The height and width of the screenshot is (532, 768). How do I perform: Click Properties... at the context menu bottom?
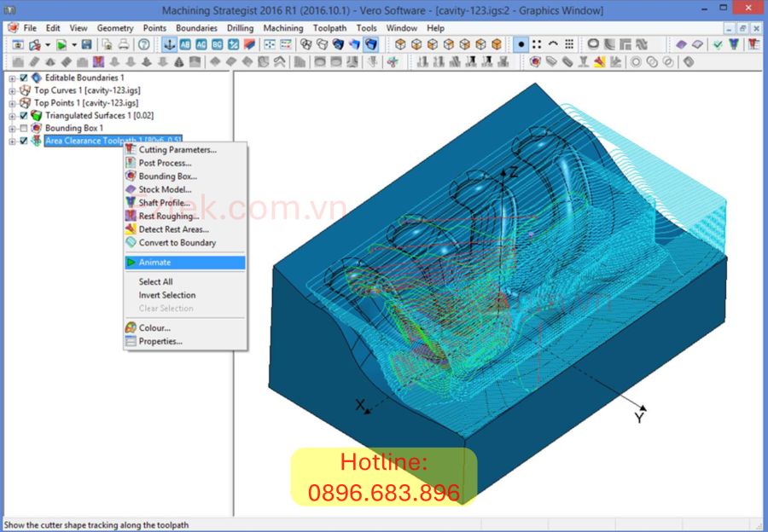coord(160,341)
